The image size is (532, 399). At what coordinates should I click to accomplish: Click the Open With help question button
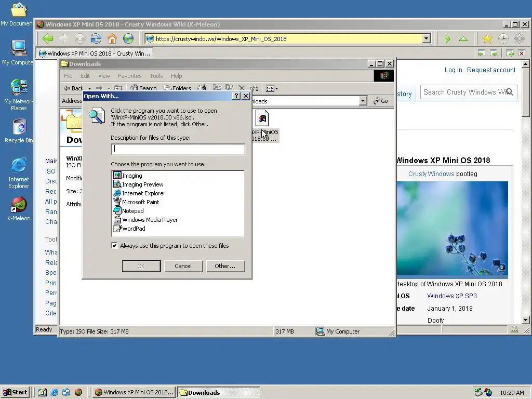[x=236, y=96]
